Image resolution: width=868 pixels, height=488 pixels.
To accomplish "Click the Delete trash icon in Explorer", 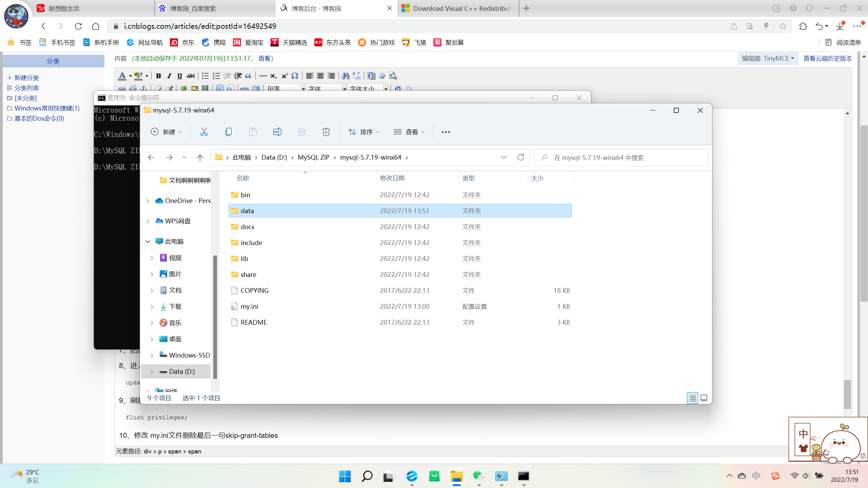I will point(326,132).
